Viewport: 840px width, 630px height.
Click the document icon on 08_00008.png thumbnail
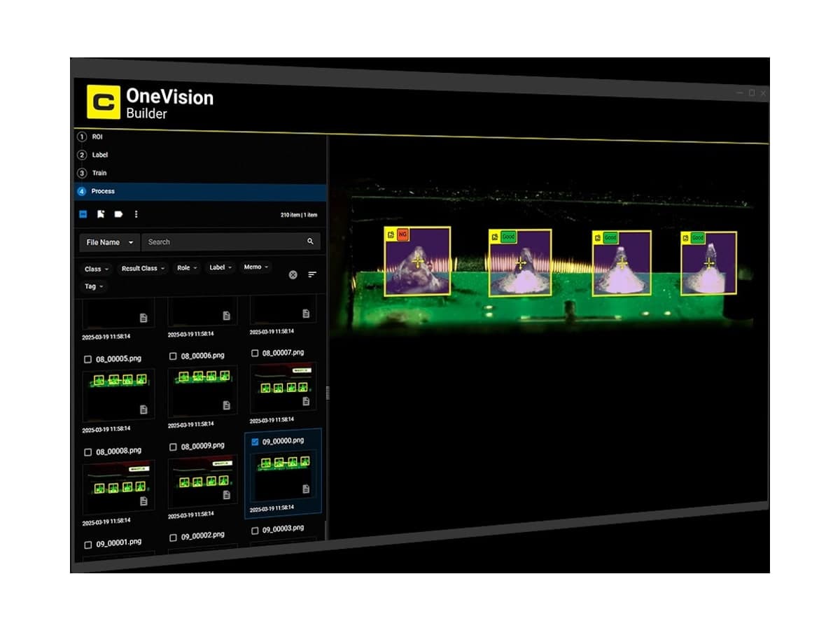(x=143, y=501)
